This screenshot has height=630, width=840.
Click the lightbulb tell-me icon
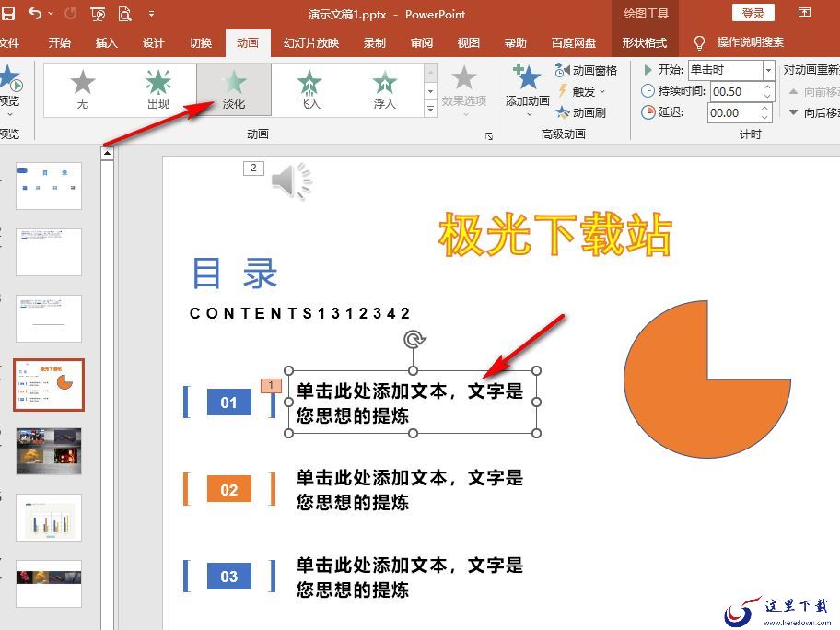[699, 43]
